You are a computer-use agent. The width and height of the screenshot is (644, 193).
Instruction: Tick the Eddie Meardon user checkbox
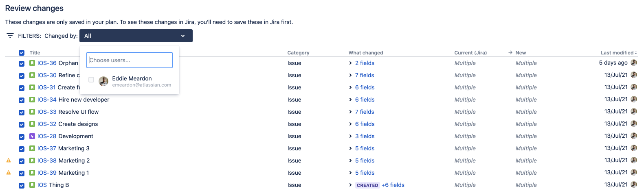91,80
